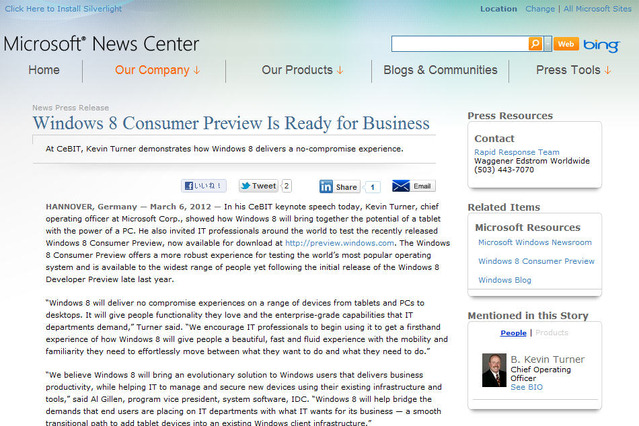Select the People tab
Image resolution: width=639 pixels, height=426 pixels.
513,333
